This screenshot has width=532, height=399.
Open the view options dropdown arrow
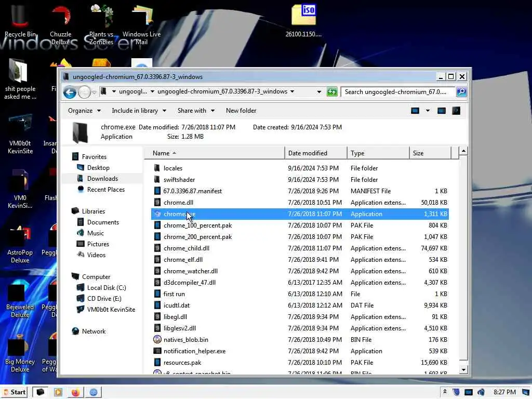point(428,111)
